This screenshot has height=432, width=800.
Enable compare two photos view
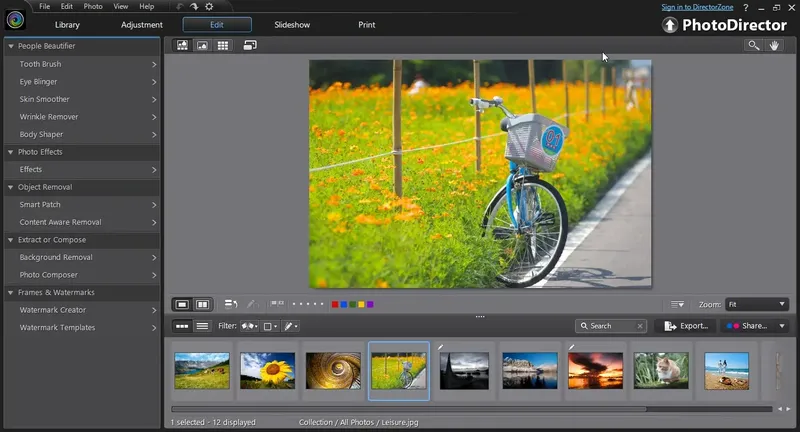[202, 304]
